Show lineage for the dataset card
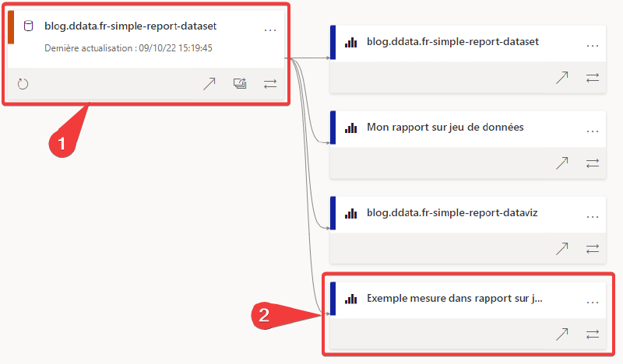Viewport: 623px width, 364px height. [x=270, y=84]
